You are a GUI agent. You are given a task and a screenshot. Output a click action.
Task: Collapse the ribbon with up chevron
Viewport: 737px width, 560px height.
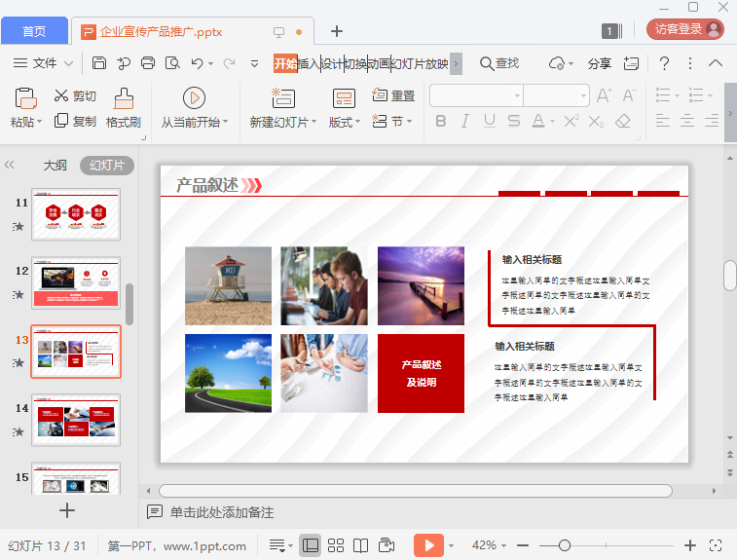716,63
